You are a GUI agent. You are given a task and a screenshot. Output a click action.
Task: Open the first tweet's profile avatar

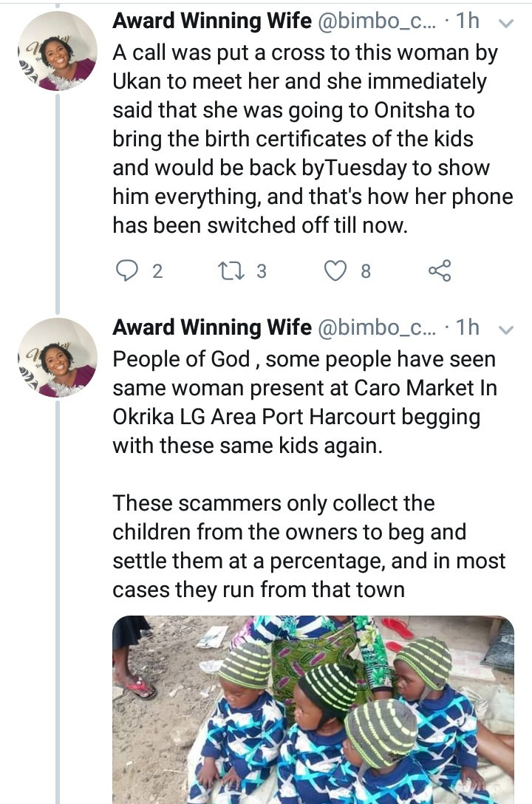(x=57, y=52)
